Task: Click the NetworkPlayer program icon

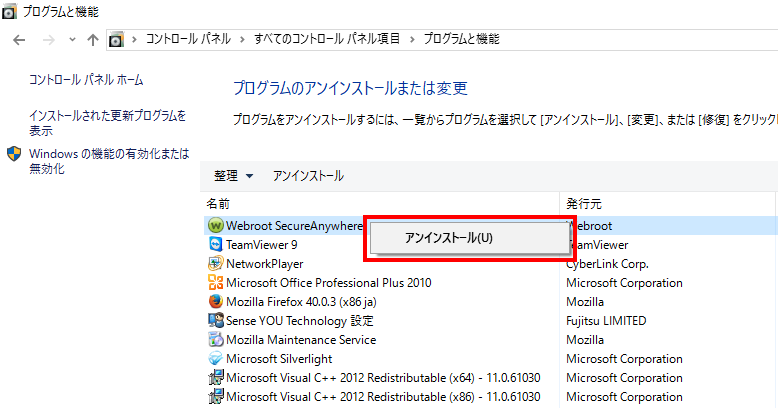Action: tap(215, 264)
